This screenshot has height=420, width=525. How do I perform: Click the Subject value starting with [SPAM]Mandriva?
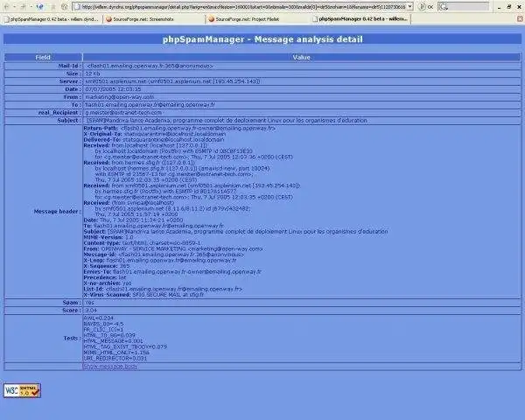[227, 120]
